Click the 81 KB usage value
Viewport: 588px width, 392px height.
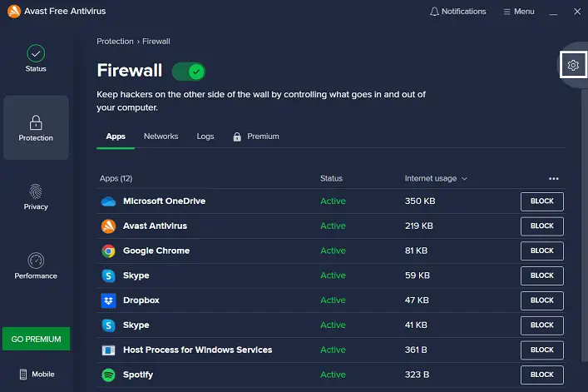416,251
